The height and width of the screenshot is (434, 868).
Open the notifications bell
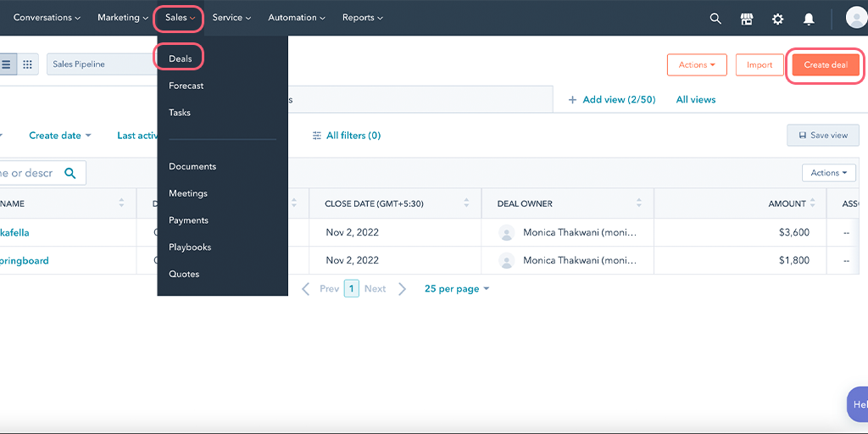[809, 19]
